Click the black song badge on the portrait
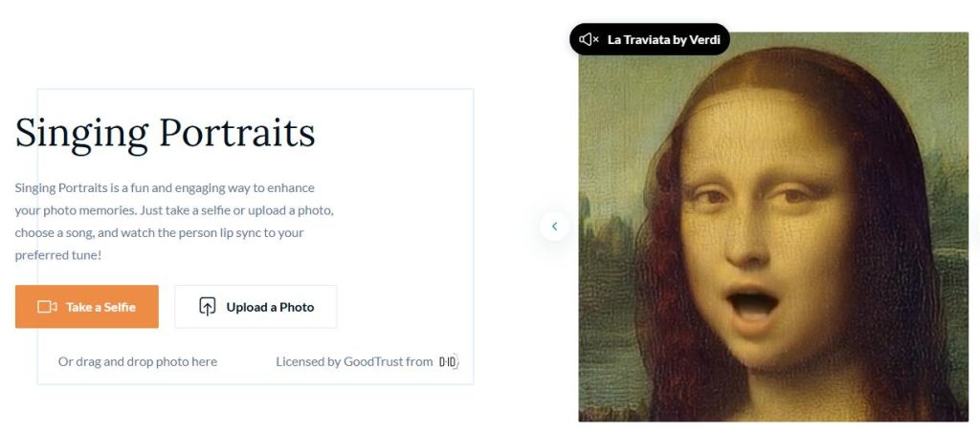Image resolution: width=980 pixels, height=434 pixels. 650,39
